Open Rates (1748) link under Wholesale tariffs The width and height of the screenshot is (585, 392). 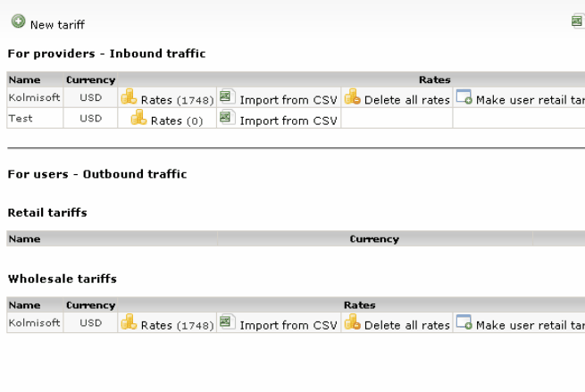(177, 325)
